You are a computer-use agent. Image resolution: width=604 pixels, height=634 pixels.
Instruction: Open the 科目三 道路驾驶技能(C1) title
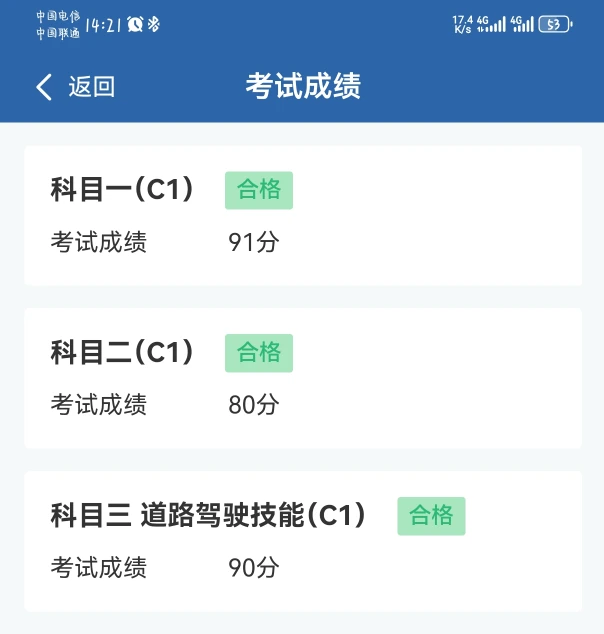[208, 515]
